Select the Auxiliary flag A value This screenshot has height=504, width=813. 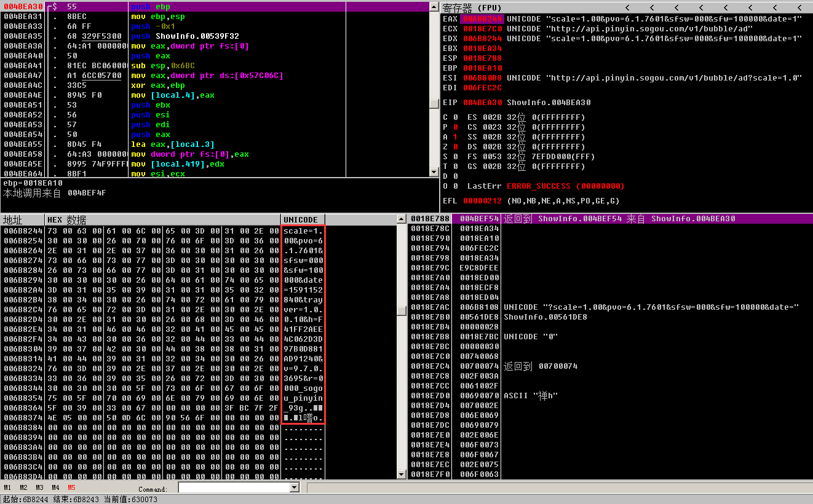coord(455,137)
